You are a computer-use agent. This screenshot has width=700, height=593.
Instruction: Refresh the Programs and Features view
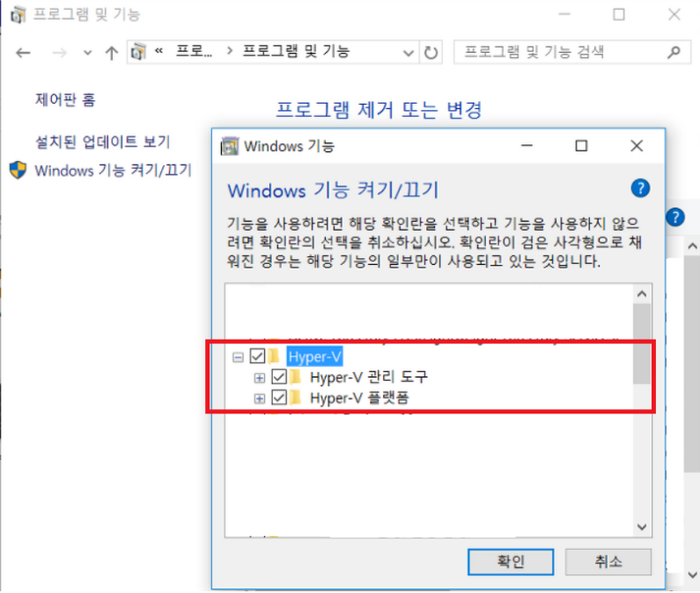point(431,53)
